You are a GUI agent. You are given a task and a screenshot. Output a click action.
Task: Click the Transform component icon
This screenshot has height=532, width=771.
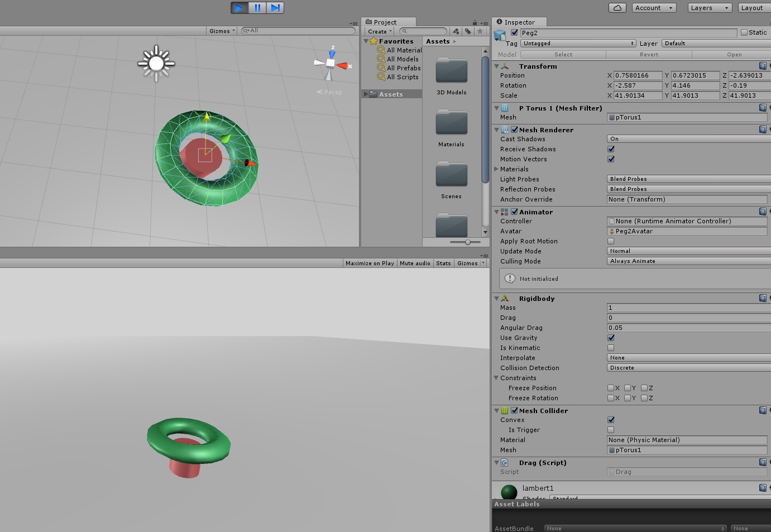[x=504, y=66]
